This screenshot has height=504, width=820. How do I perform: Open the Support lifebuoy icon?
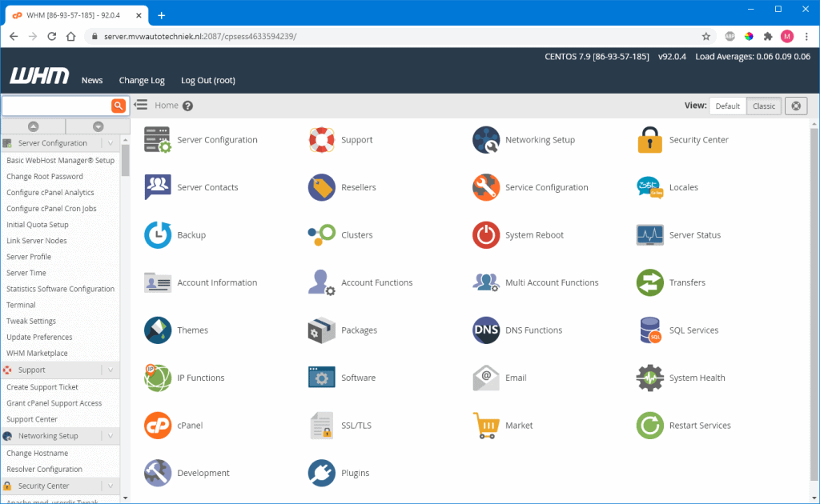pyautogui.click(x=322, y=140)
